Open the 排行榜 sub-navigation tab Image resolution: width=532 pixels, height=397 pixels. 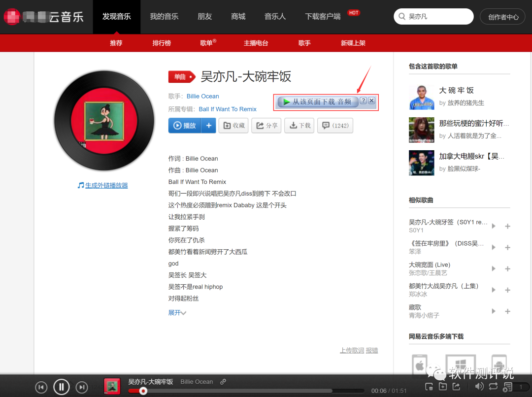[x=162, y=43]
